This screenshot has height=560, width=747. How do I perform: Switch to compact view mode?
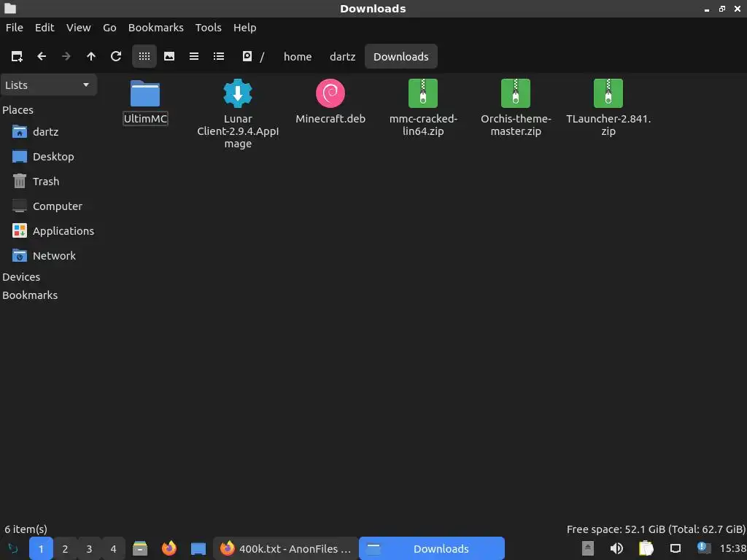(x=194, y=57)
